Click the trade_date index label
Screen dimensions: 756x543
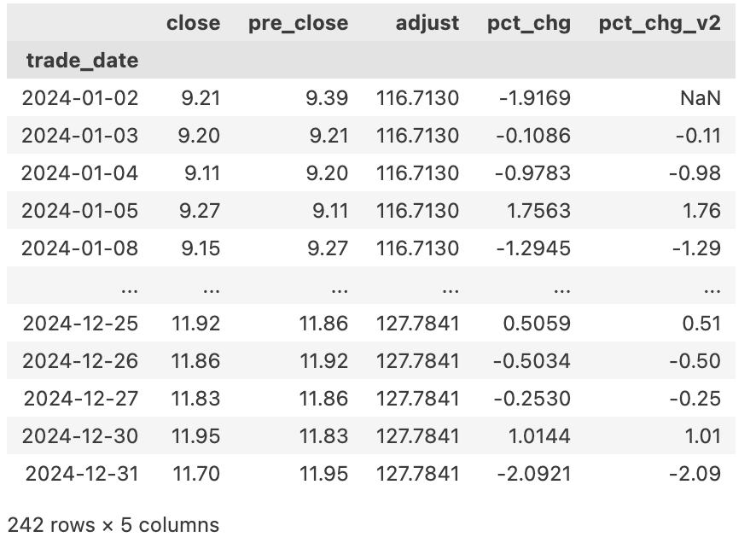(82, 61)
